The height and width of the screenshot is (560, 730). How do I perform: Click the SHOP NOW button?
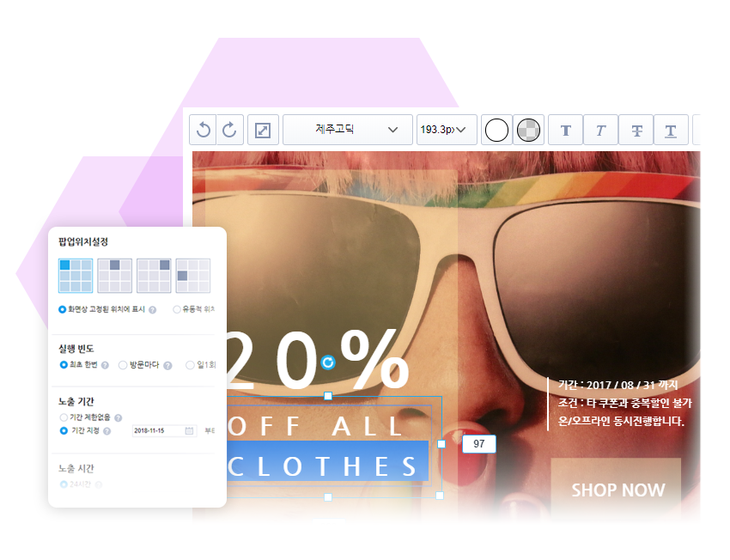point(616,490)
